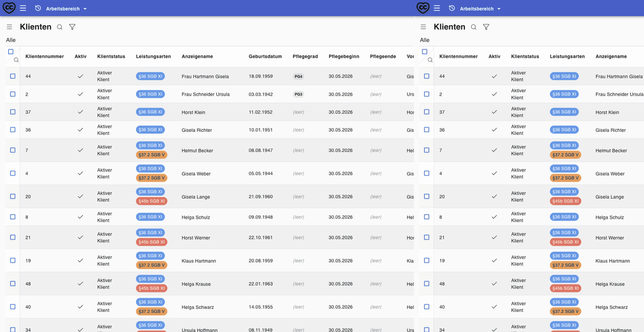Click the Leistungsarten column header in right window
This screenshot has width=644, height=332.
[567, 56]
